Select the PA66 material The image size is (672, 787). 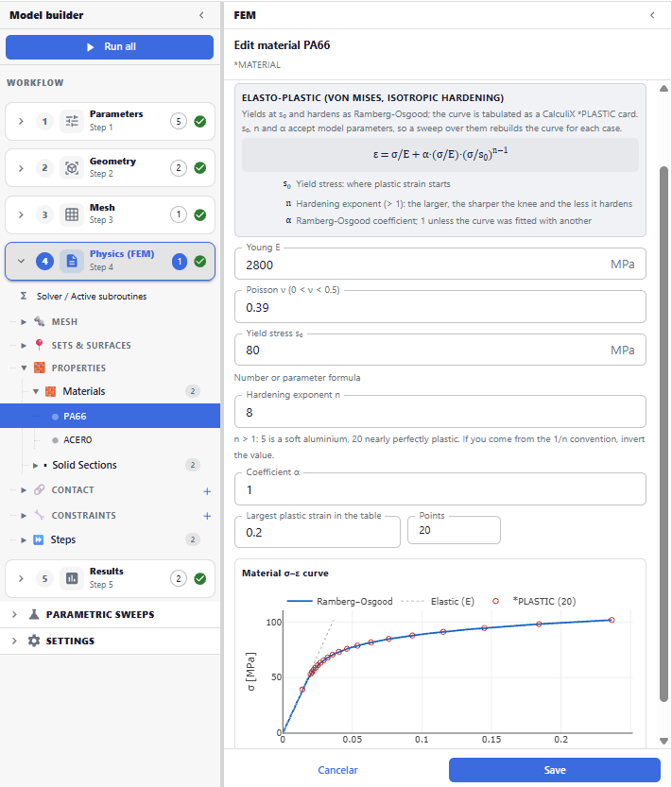110,416
